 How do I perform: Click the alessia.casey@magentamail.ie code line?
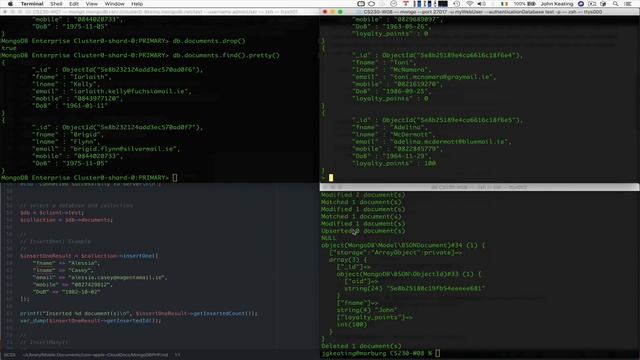pyautogui.click(x=100, y=278)
